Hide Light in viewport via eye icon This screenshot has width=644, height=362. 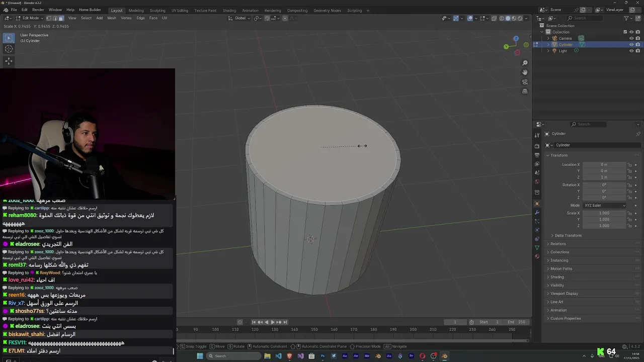[631, 51]
